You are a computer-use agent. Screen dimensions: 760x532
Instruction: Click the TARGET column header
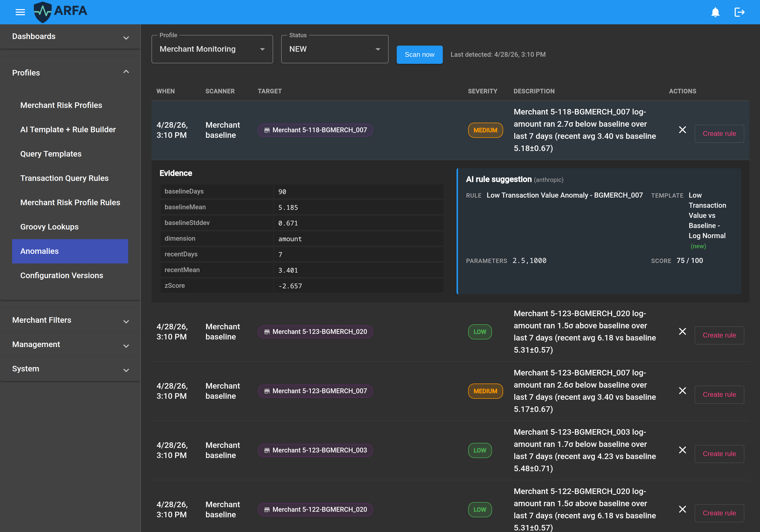click(x=270, y=91)
